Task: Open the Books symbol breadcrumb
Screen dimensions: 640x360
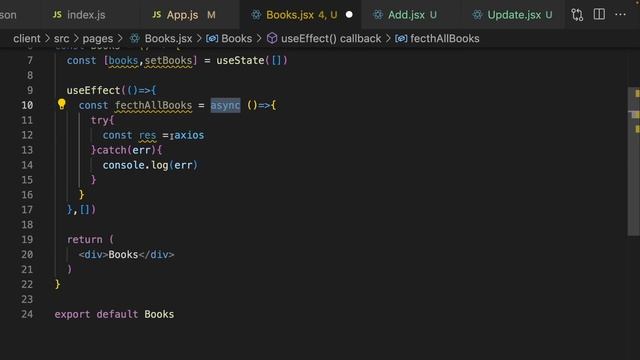Action: tap(236, 38)
